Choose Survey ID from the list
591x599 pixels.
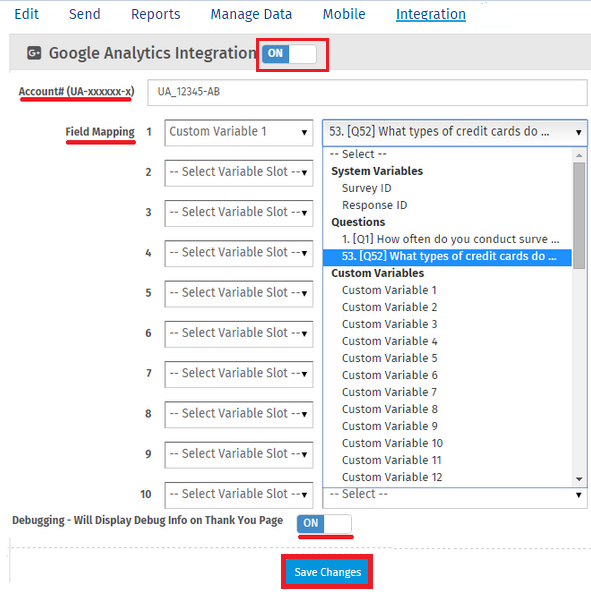(x=366, y=188)
